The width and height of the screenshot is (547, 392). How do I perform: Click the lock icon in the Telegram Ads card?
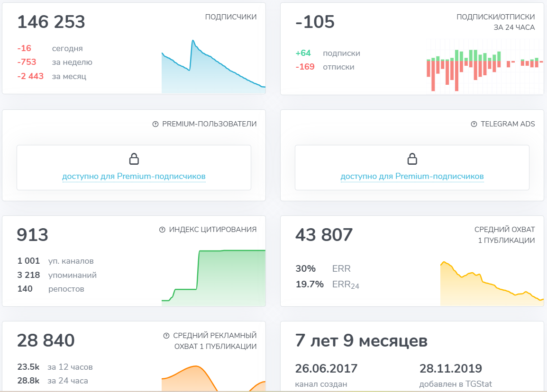[x=412, y=159]
